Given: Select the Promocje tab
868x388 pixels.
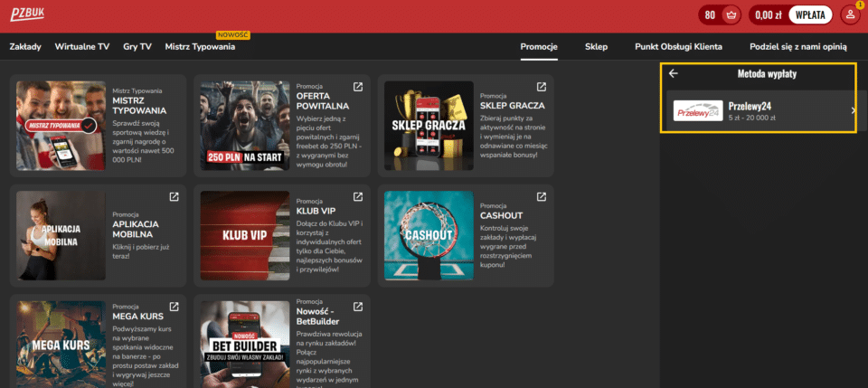Looking at the screenshot, I should (539, 47).
